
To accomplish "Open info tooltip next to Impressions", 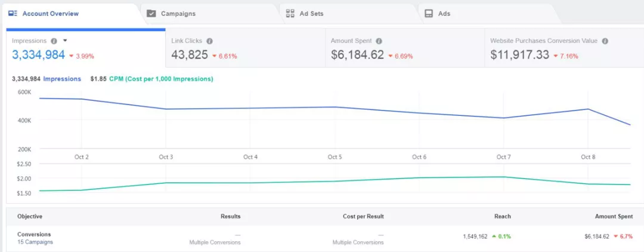I will pos(54,41).
